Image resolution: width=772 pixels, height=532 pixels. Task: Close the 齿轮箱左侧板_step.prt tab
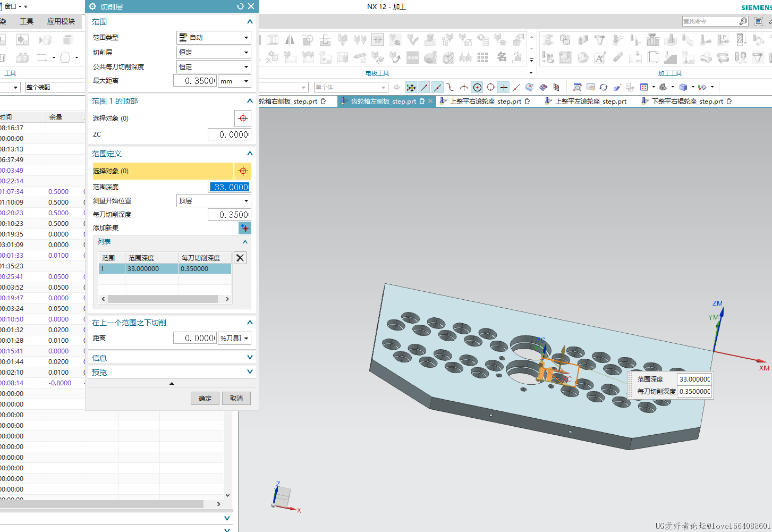coord(430,101)
